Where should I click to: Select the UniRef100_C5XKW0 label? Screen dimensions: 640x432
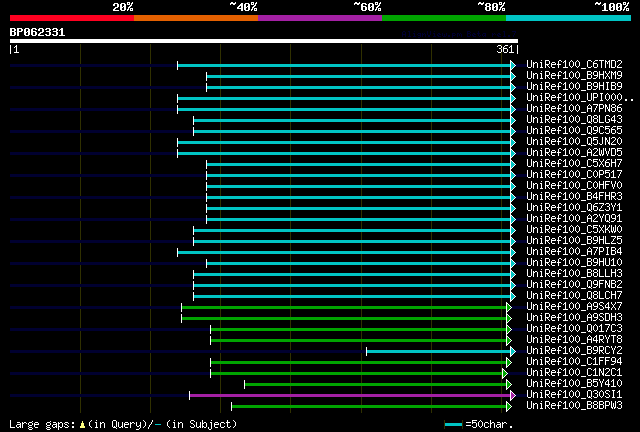coord(574,230)
